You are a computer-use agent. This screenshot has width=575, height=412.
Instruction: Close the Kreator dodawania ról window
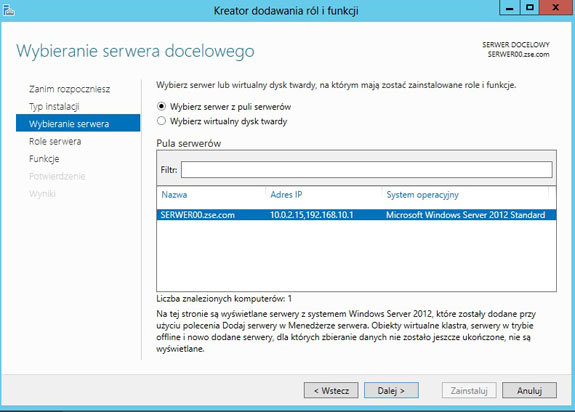pos(556,8)
